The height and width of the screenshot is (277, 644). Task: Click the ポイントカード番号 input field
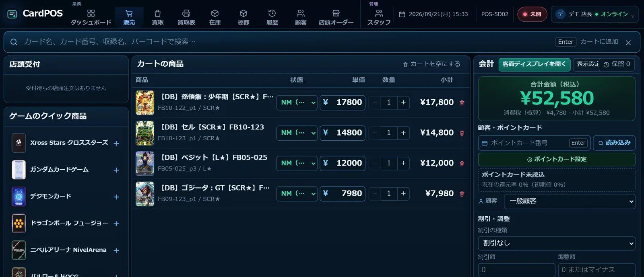coord(535,143)
